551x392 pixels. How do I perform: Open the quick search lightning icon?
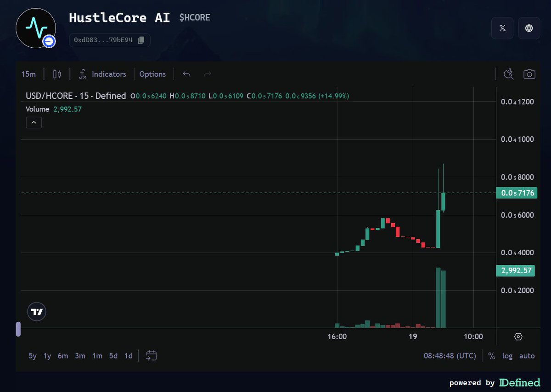tap(508, 74)
